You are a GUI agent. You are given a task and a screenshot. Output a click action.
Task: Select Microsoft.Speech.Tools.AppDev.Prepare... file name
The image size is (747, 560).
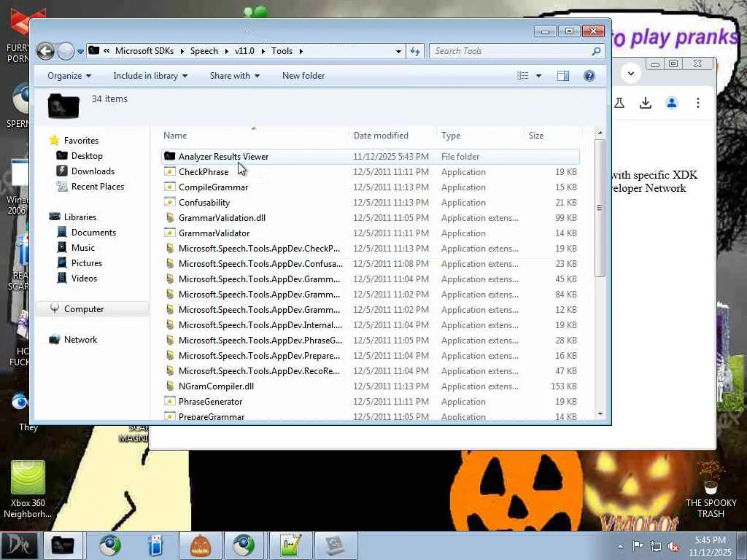(x=259, y=355)
